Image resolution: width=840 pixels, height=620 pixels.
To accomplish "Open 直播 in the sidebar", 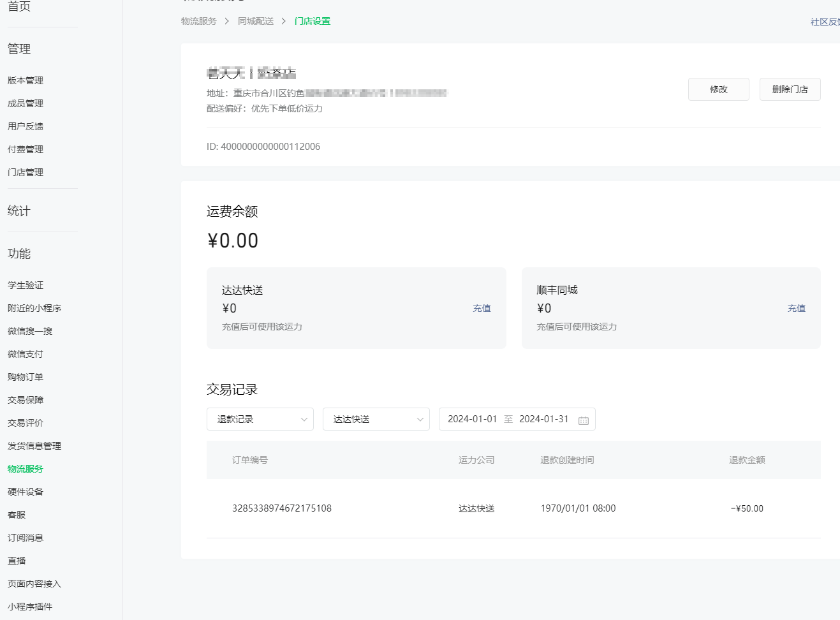I will click(x=17, y=561).
